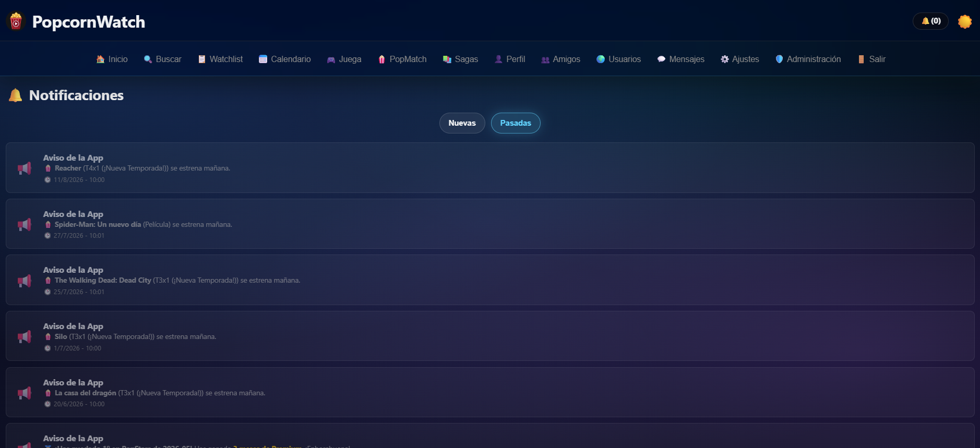Open the Usuarios page
980x448 pixels.
[x=618, y=59]
